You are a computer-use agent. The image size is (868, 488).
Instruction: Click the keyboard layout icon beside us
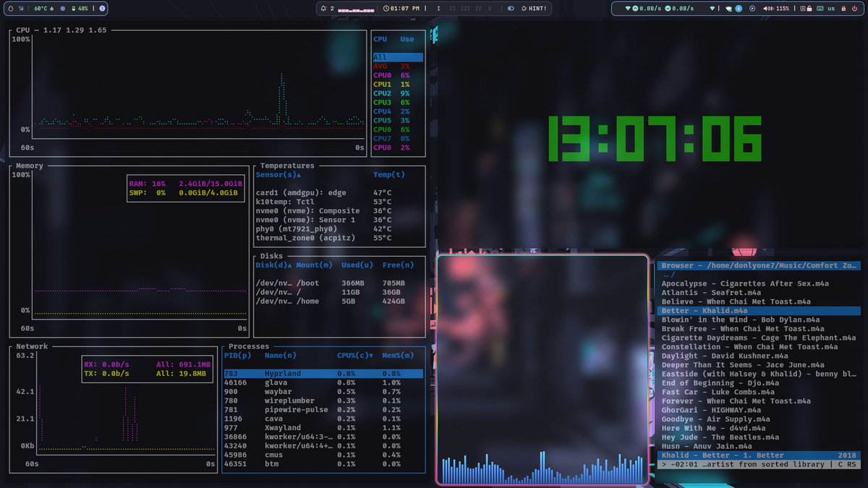820,9
